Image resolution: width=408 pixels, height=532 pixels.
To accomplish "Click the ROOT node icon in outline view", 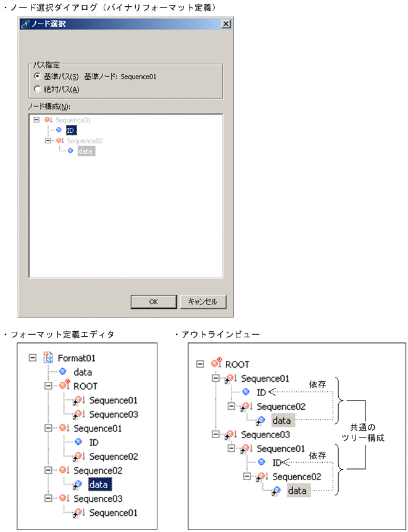I will [215, 363].
